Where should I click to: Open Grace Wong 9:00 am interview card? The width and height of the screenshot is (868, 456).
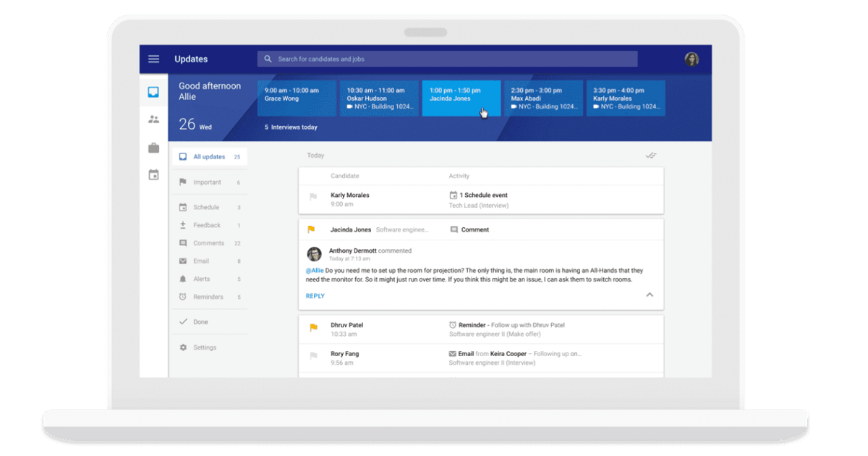pyautogui.click(x=297, y=98)
